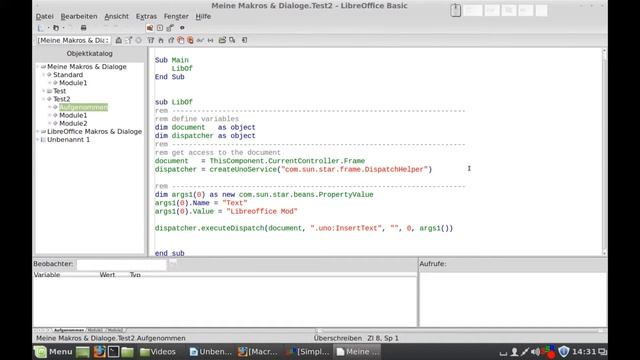Click into the Beobachter watch input field
Image resolution: width=640 pixels, height=360 pixels.
coord(122,264)
